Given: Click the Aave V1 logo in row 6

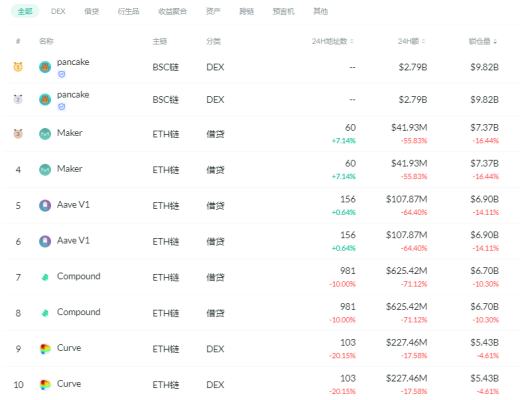Looking at the screenshot, I should pos(45,241).
